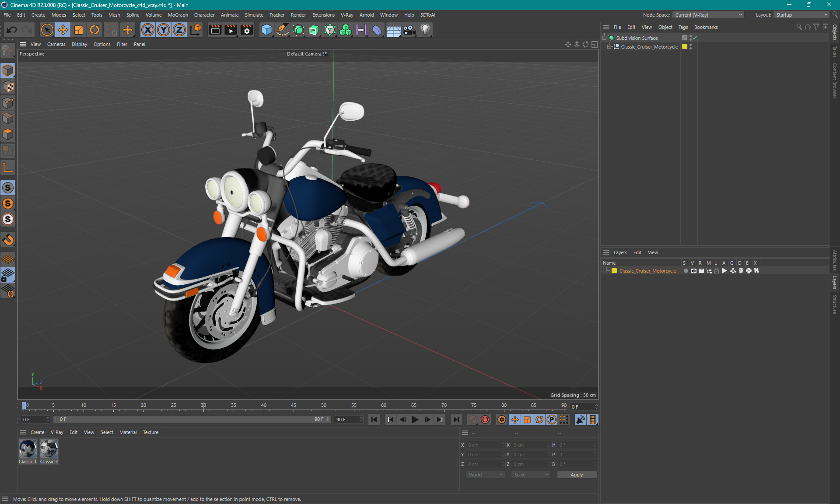Viewport: 840px width, 504px height.
Task: Add a Light object
Action: [x=425, y=30]
